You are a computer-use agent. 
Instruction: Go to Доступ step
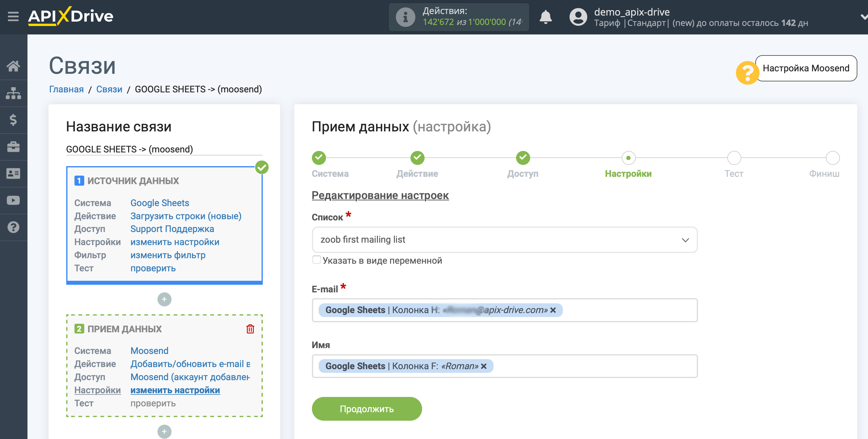coord(523,158)
